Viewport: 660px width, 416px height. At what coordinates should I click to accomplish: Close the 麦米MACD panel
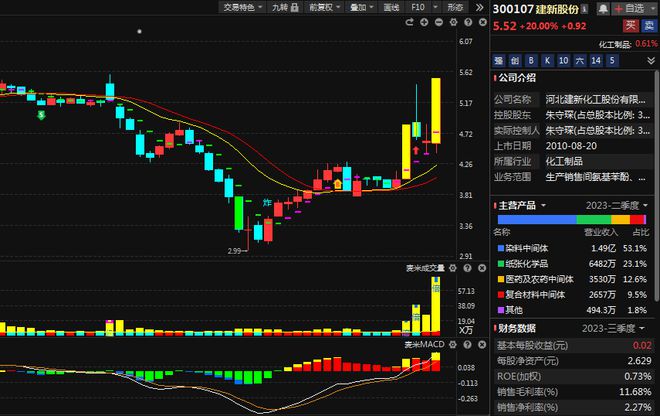click(x=482, y=344)
